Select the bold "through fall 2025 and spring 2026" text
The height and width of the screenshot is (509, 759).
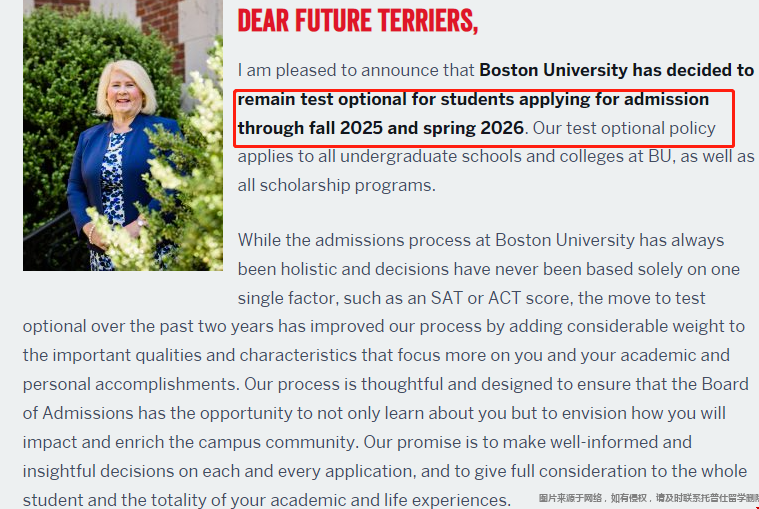(x=380, y=128)
